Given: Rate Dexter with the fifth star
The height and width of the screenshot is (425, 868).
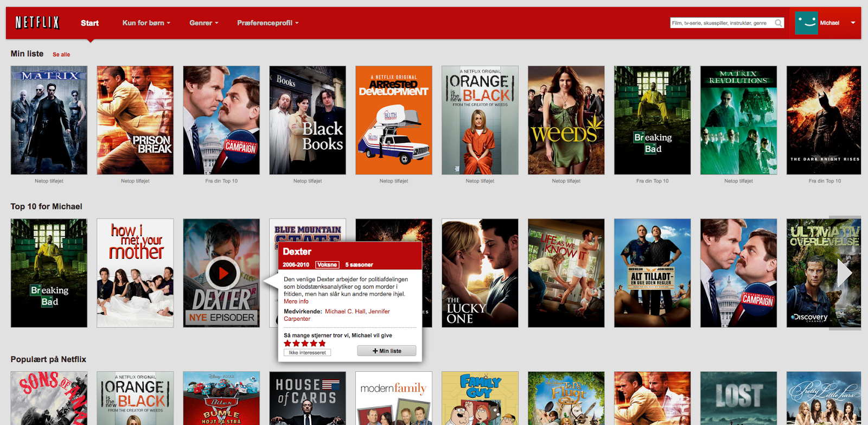Looking at the screenshot, I should 322,344.
